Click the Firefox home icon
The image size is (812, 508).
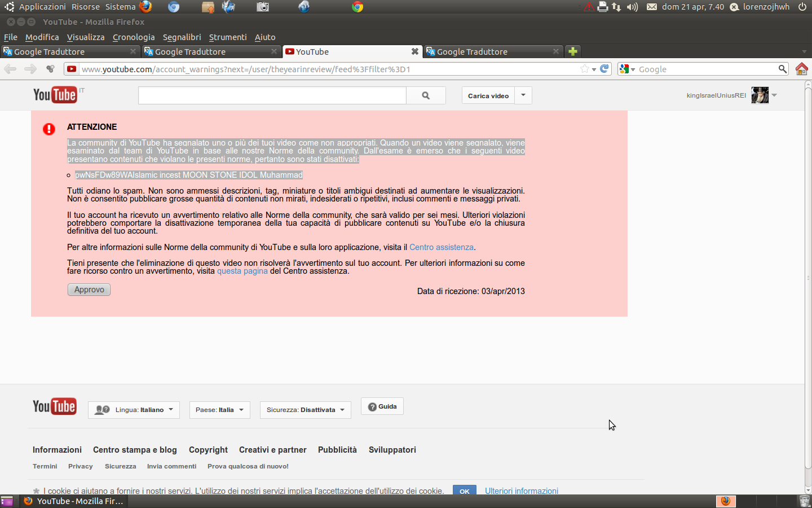tap(801, 69)
